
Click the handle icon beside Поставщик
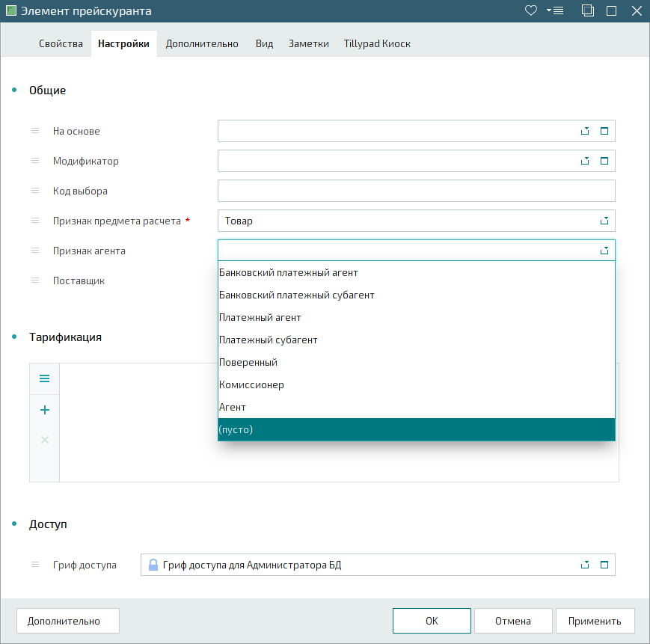coord(35,280)
